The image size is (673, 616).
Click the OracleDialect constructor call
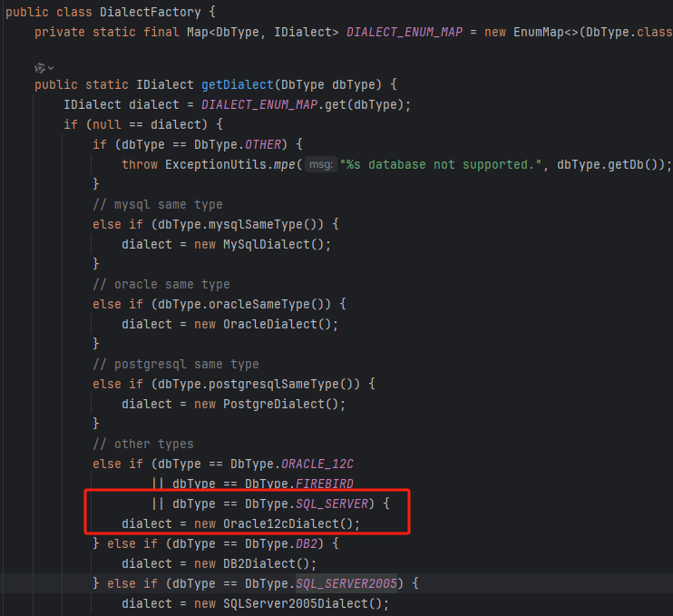point(279,324)
